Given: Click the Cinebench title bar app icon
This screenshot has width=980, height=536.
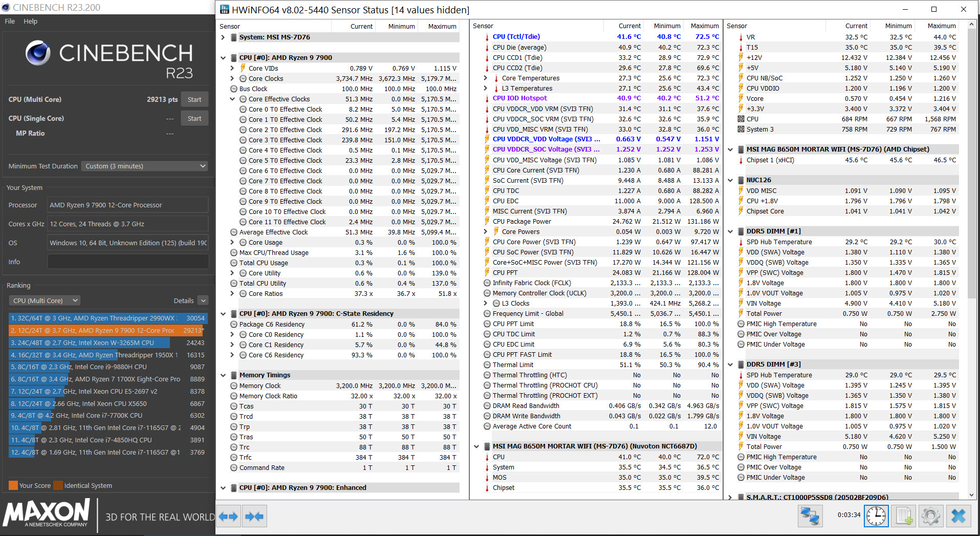Looking at the screenshot, I should point(6,7).
